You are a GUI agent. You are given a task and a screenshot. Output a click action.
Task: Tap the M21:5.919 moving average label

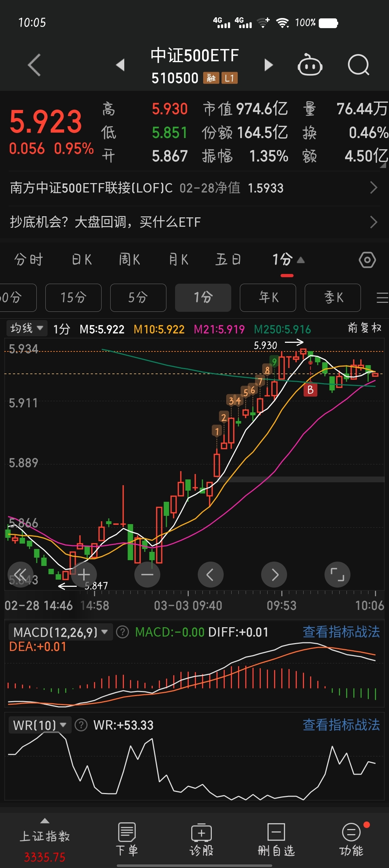pyautogui.click(x=219, y=329)
